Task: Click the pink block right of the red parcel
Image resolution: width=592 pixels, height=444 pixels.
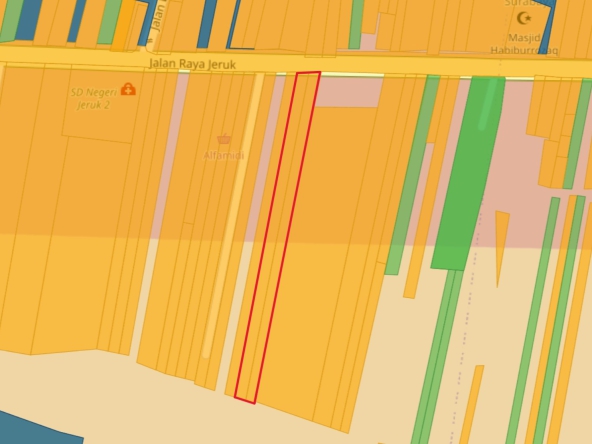Action: tap(349, 92)
